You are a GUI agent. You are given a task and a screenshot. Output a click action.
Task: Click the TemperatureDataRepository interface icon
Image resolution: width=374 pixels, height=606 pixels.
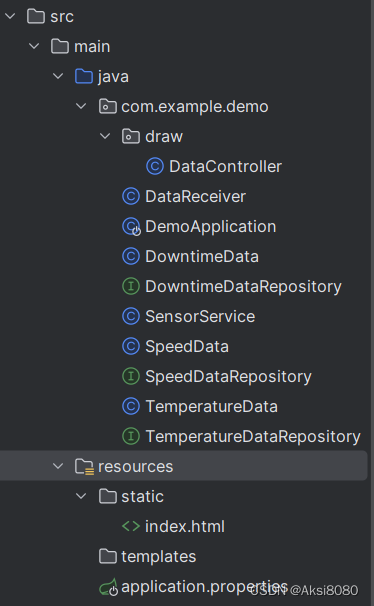[x=131, y=436]
